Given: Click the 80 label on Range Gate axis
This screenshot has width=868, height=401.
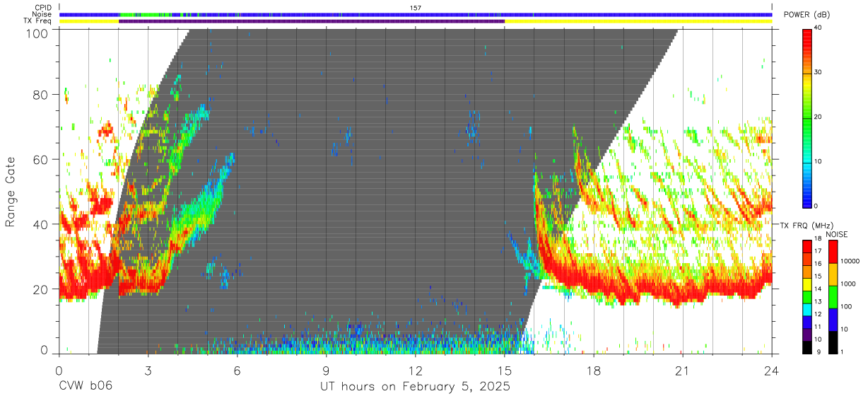Looking at the screenshot, I should click(42, 94).
